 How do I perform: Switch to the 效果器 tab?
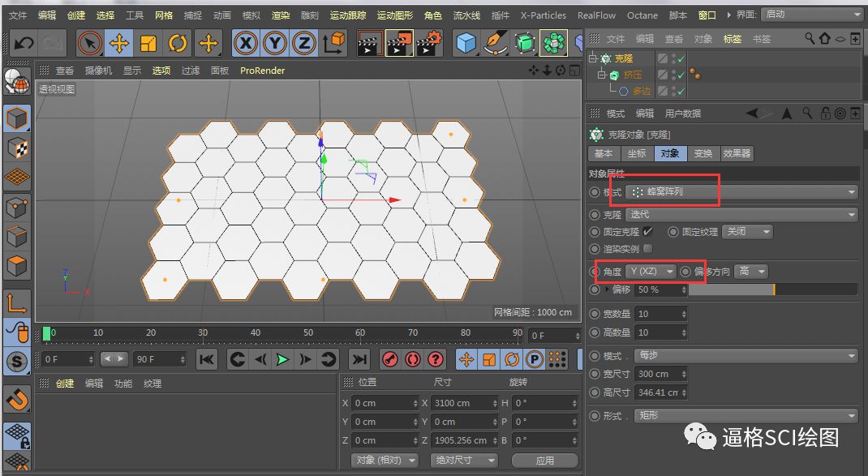[x=737, y=153]
